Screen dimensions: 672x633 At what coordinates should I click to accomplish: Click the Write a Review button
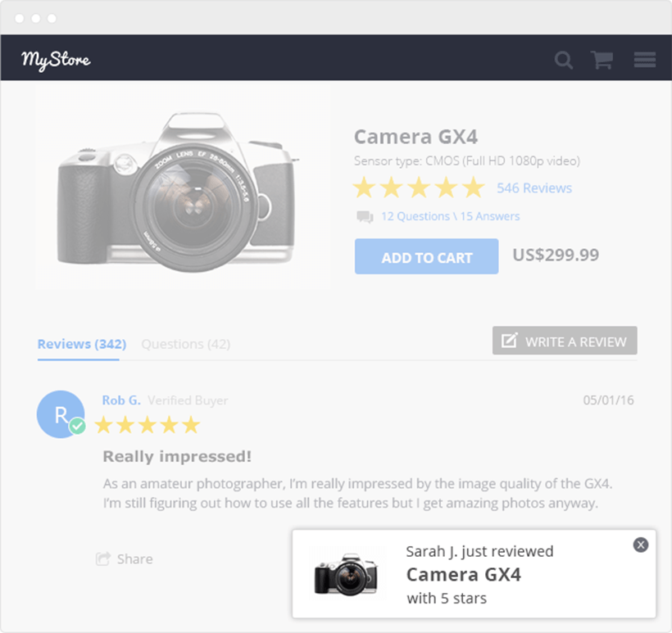coord(565,341)
